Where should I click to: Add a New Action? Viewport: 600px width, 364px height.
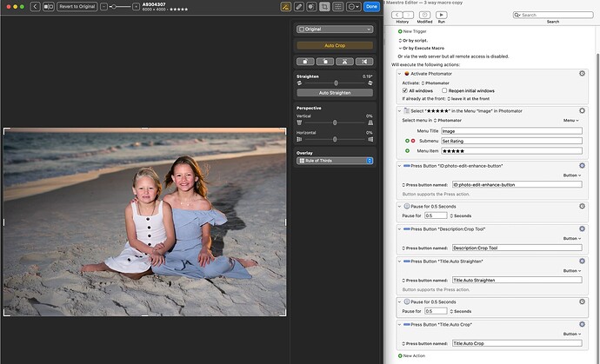coord(411,355)
